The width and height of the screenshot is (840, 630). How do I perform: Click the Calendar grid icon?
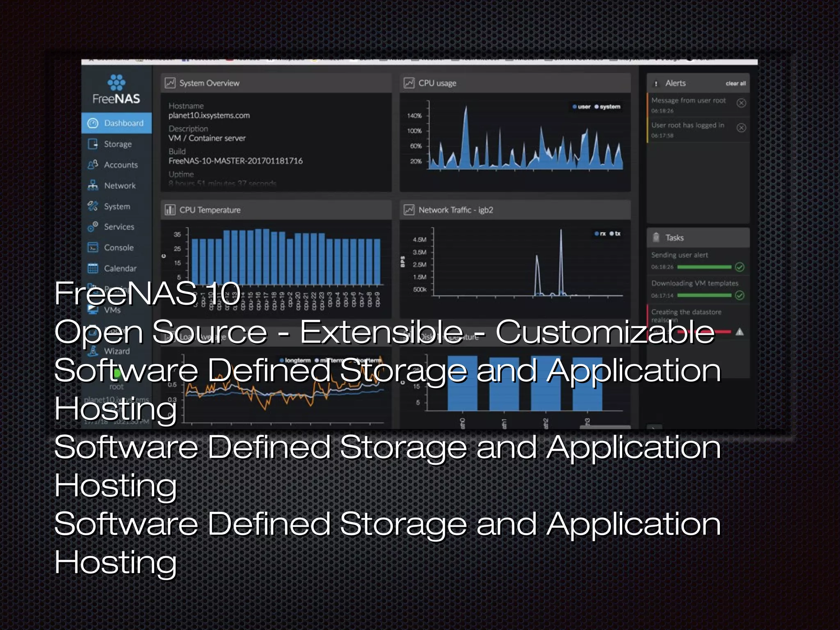93,268
